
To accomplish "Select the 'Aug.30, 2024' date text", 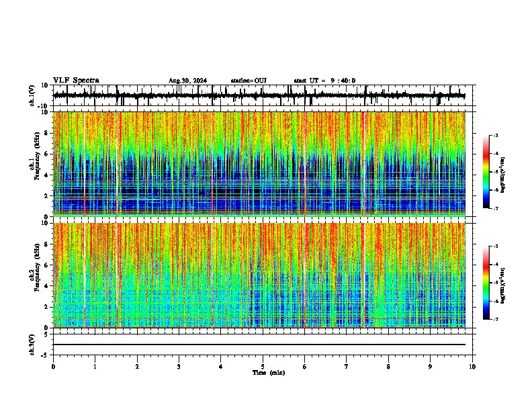I will click(x=187, y=81).
